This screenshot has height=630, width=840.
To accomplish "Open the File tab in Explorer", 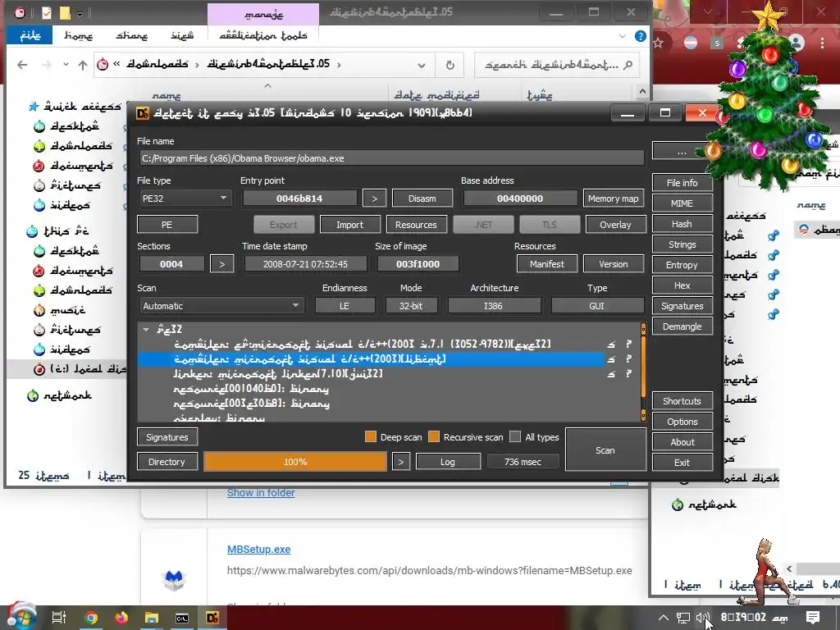I will click(30, 35).
